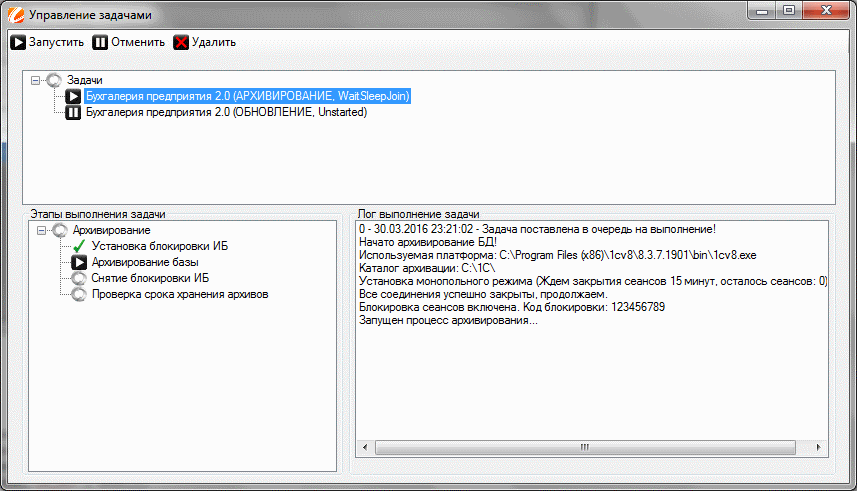The width and height of the screenshot is (857, 491).
Task: Click log line 'Задача поставлена в очередь на выполнение!'
Action: (537, 229)
